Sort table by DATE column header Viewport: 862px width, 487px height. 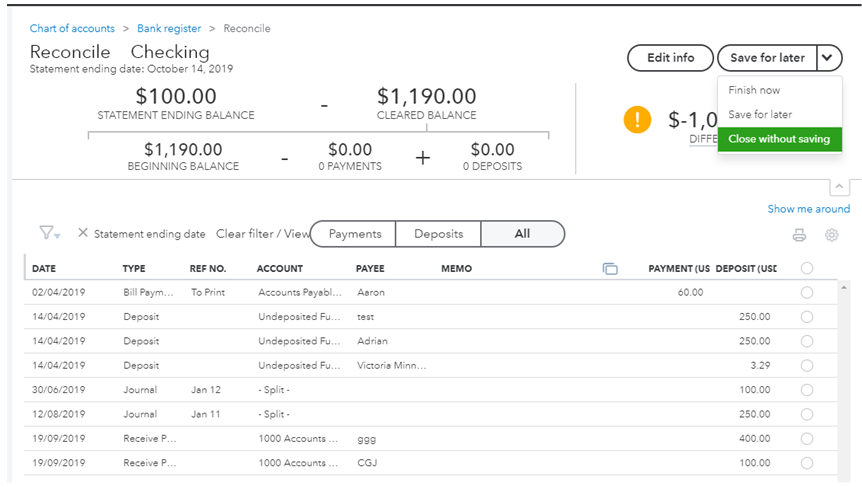point(44,269)
